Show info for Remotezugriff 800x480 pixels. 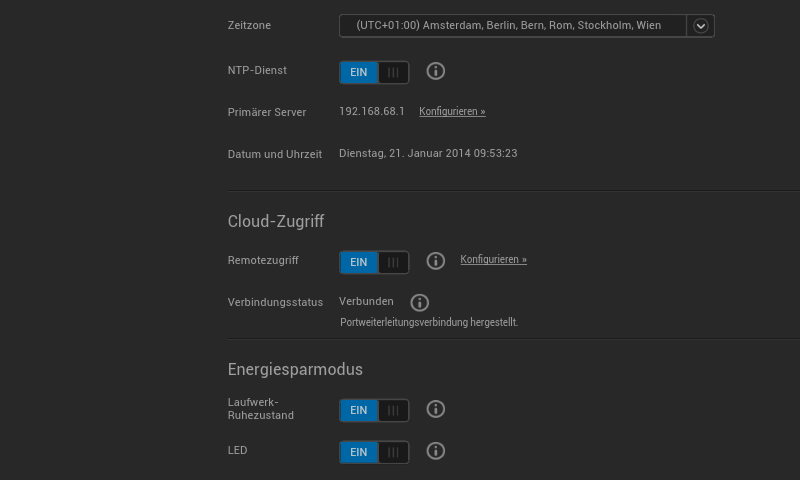436,261
